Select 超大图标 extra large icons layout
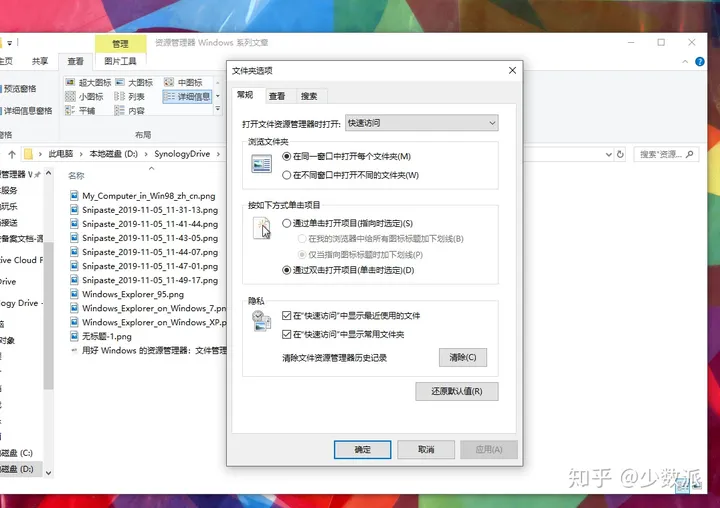Viewport: 720px width, 508px height. click(89, 83)
